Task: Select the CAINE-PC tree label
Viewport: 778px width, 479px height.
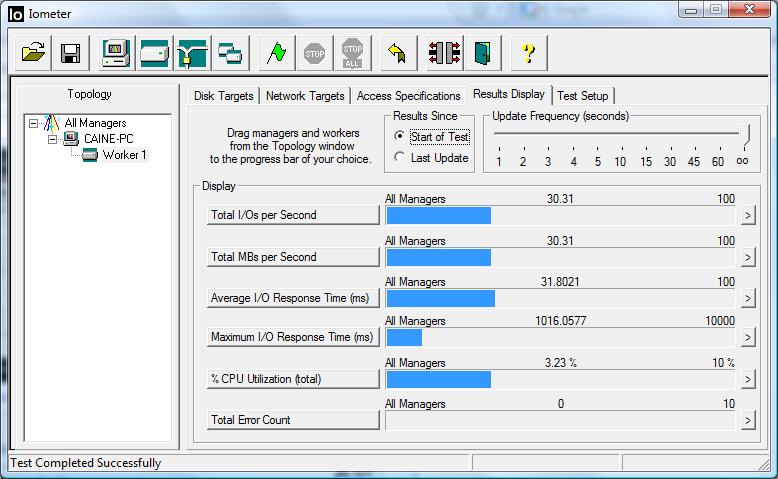Action: tap(108, 138)
